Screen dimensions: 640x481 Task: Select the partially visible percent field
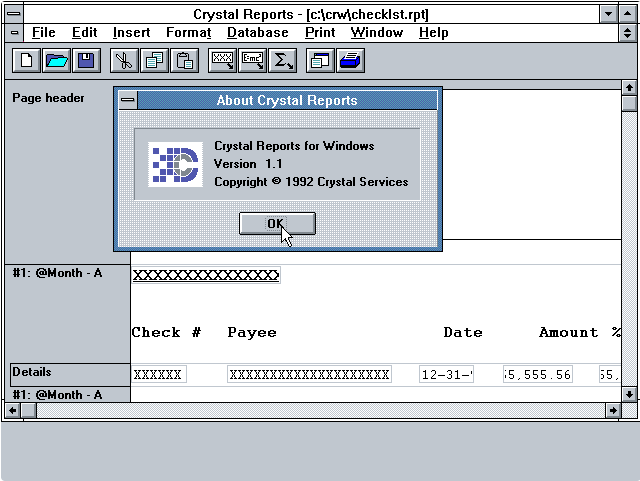pos(610,374)
